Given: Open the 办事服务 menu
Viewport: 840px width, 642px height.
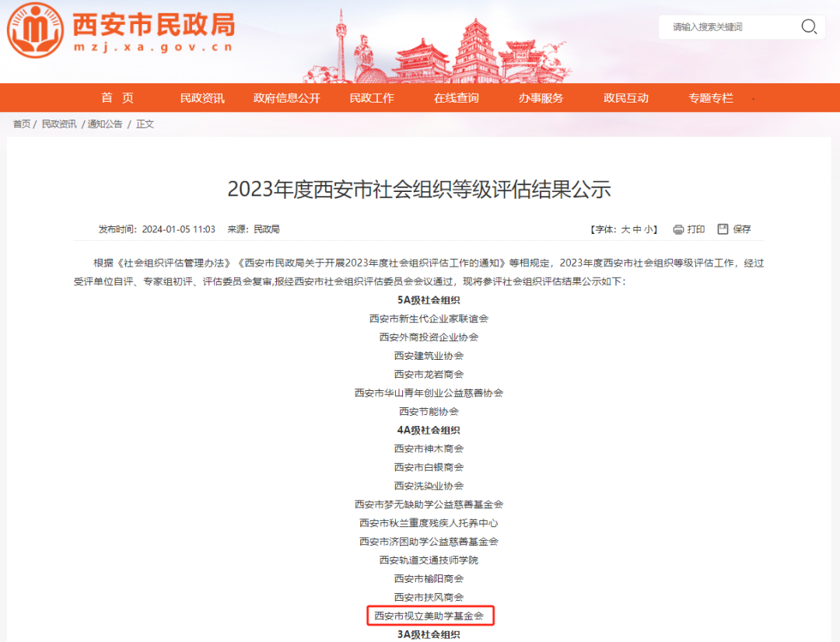Looking at the screenshot, I should (541, 98).
